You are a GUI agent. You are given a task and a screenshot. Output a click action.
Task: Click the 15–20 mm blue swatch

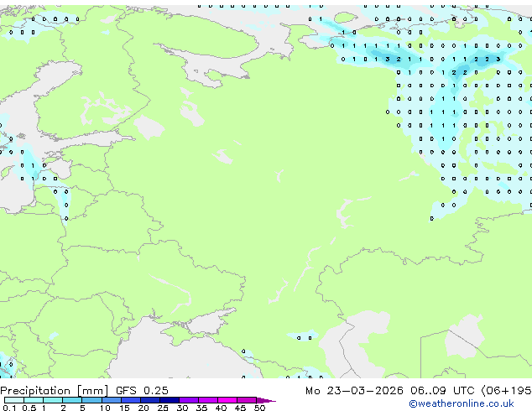point(131,400)
